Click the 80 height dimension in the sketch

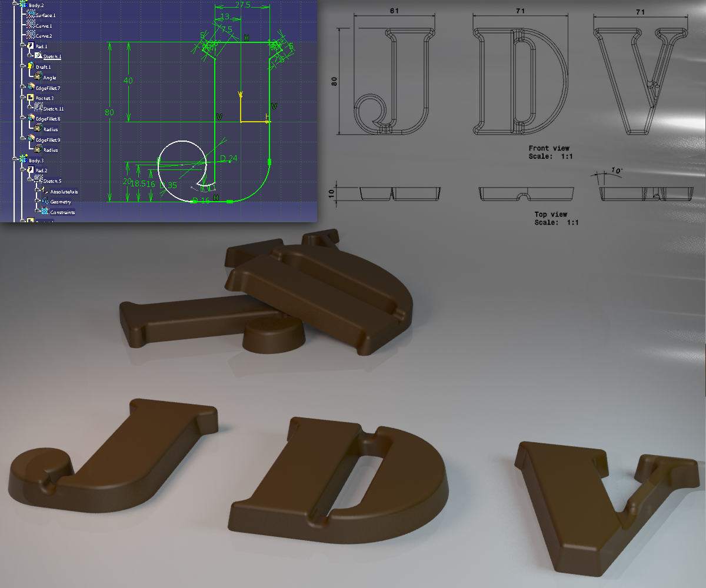click(x=109, y=112)
